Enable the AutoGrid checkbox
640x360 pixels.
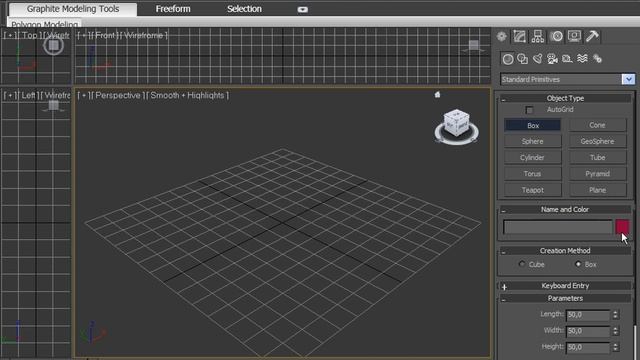pyautogui.click(x=529, y=110)
